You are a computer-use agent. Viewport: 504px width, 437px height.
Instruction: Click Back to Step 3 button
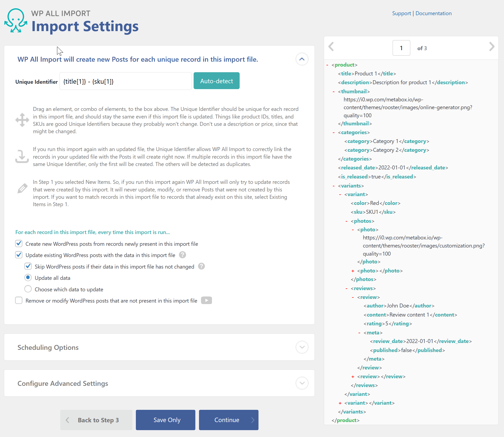pos(96,420)
